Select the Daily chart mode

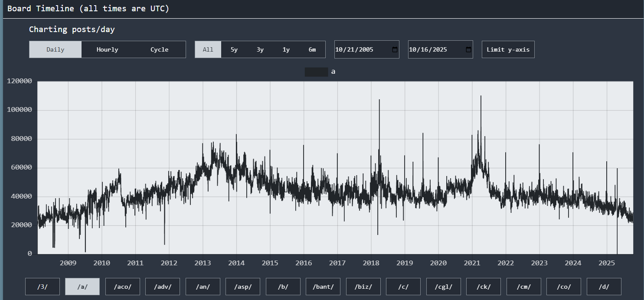(56, 49)
